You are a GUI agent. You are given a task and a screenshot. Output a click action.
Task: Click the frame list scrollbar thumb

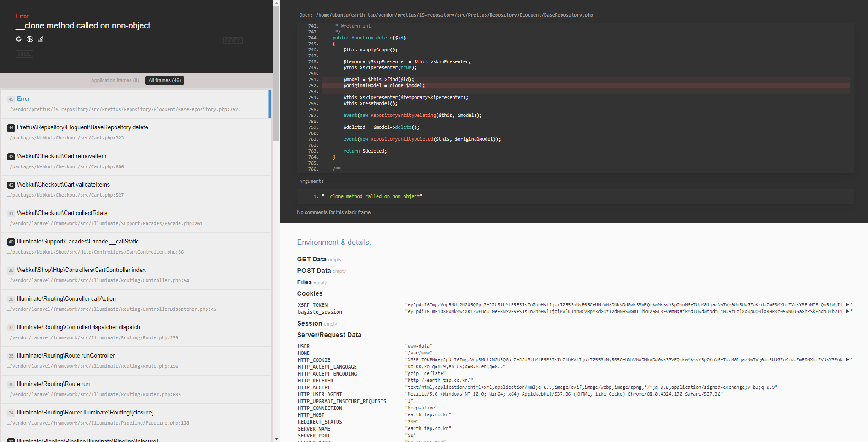[276, 73]
